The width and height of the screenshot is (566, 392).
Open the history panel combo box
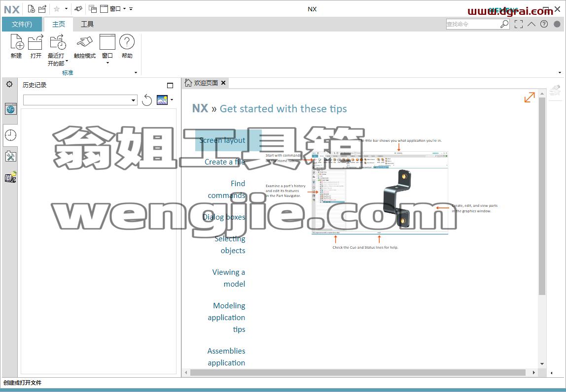(80, 100)
